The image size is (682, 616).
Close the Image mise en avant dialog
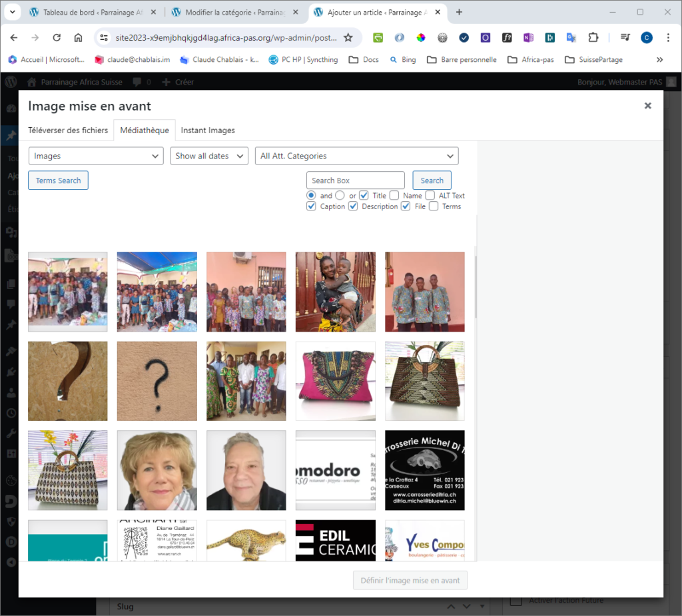[x=647, y=106]
